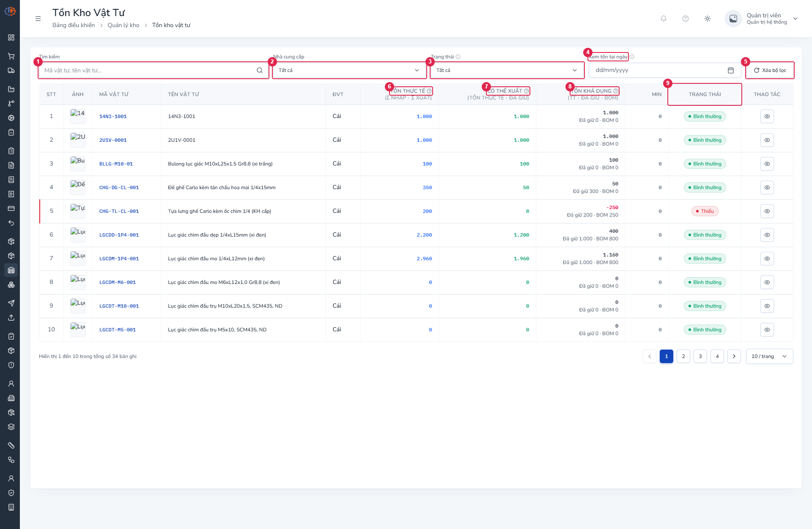Open the 10 / trang page size dropdown
Image resolution: width=812 pixels, height=529 pixels.
[x=769, y=356]
